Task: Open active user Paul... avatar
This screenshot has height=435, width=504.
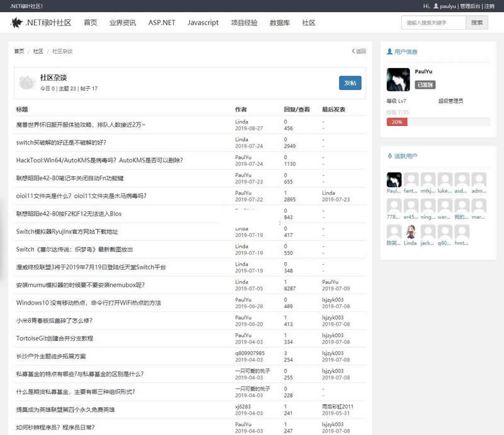Action: click(394, 180)
